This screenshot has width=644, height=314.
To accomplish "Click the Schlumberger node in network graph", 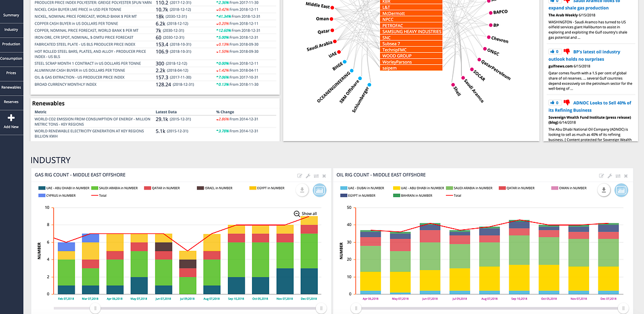I will [x=369, y=85].
